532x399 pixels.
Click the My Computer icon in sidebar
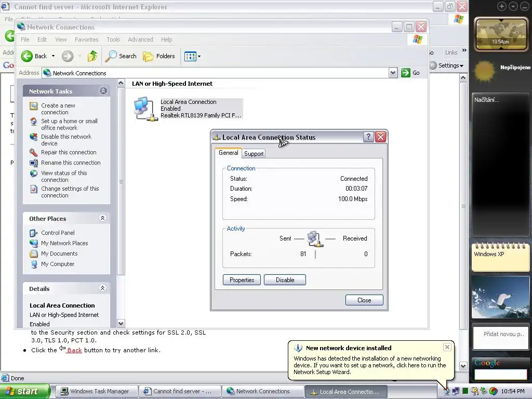[34, 264]
